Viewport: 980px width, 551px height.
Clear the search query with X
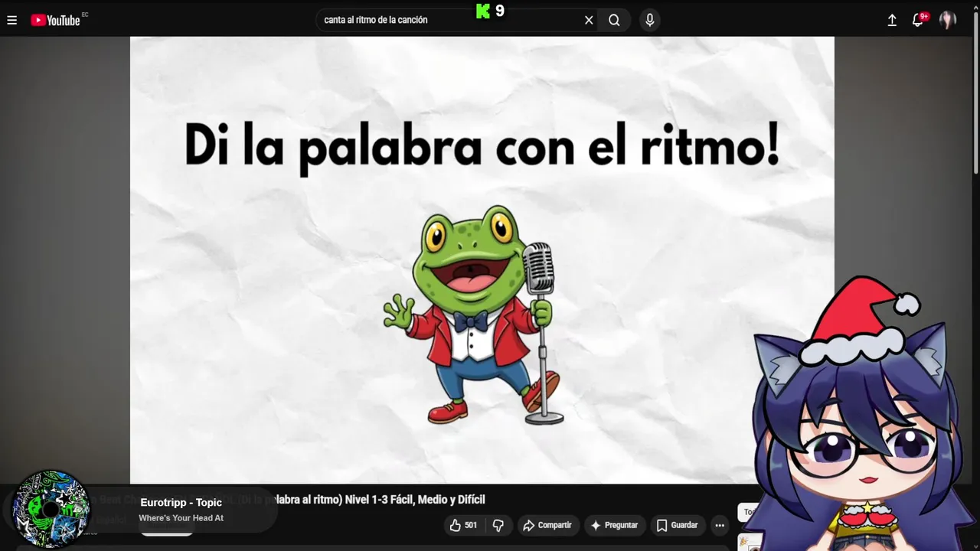[x=589, y=20]
